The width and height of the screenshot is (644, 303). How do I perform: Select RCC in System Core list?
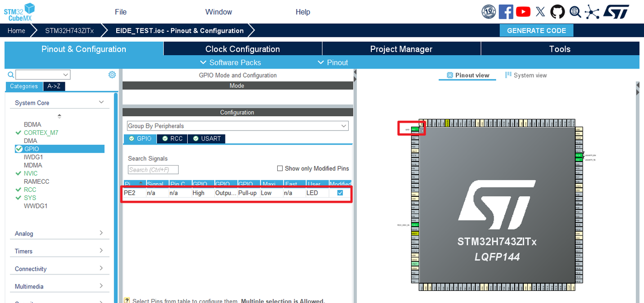pyautogui.click(x=30, y=190)
